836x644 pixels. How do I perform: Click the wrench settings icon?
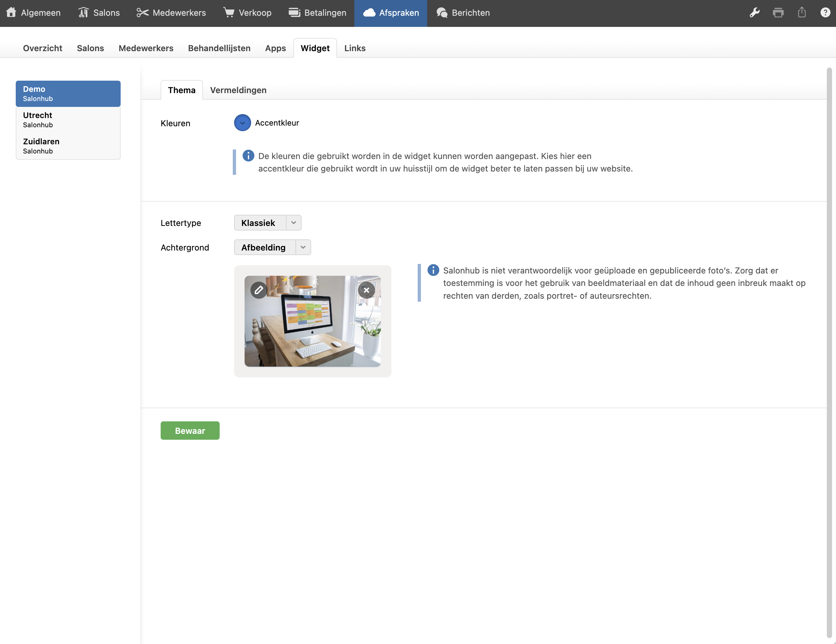click(754, 13)
